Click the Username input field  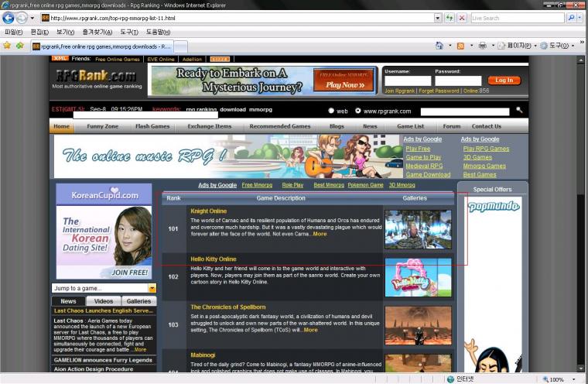[x=408, y=81]
